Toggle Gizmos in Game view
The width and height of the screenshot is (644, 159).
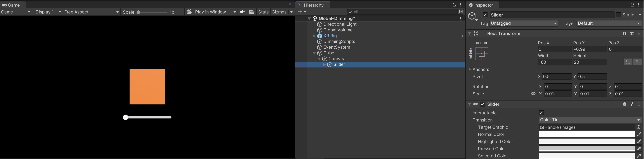(279, 12)
